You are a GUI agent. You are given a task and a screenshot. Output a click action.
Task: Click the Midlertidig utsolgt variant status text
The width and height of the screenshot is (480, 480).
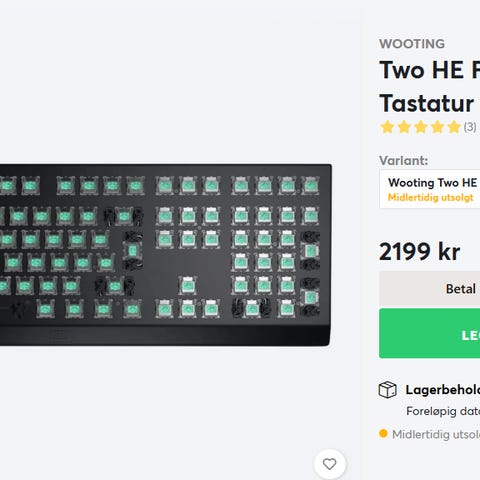pos(430,197)
